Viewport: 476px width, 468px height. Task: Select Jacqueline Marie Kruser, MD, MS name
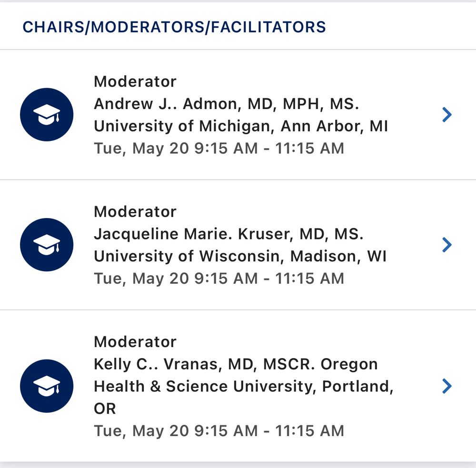click(x=228, y=234)
